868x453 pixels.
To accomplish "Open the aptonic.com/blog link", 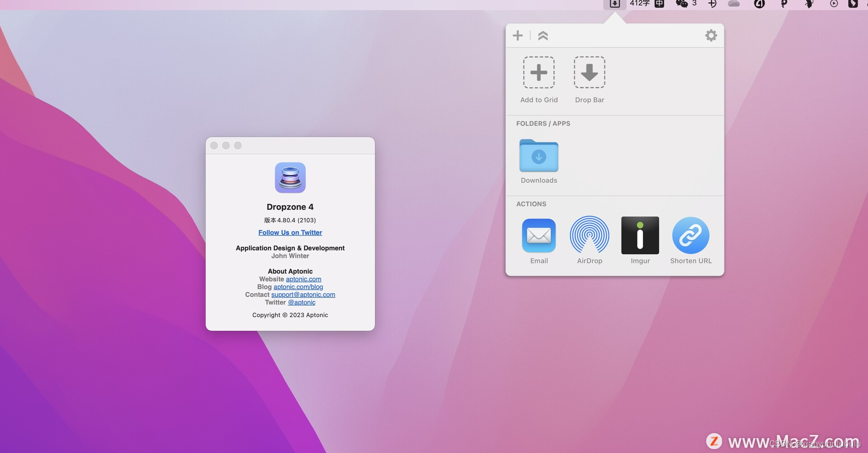I will (x=298, y=287).
